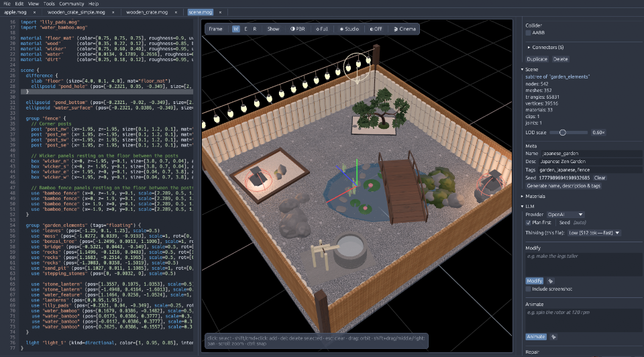
Task: Click the Off toggle in viewport toolbar
Action: click(376, 29)
